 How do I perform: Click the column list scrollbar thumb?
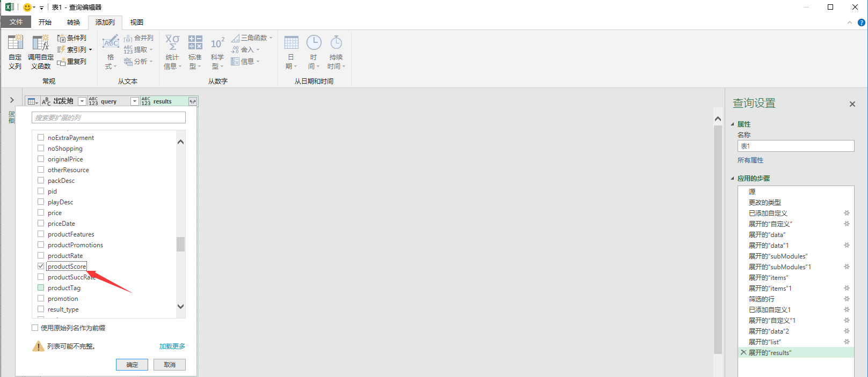(x=180, y=244)
